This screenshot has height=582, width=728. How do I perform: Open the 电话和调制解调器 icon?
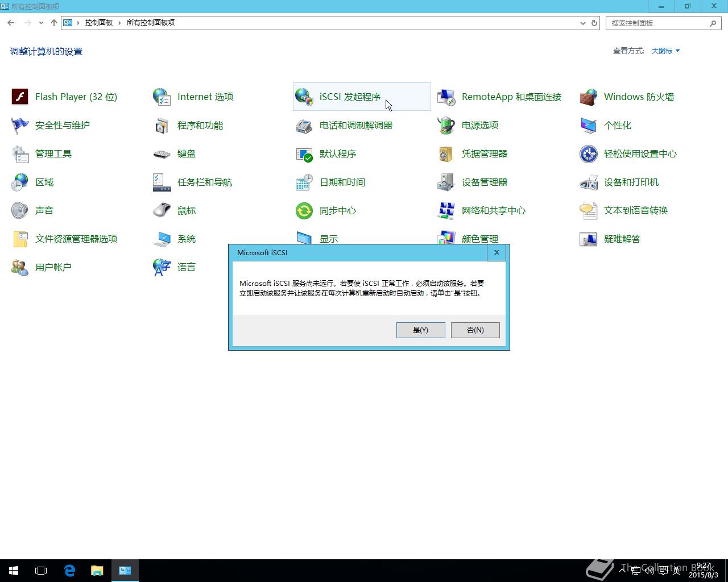tap(304, 125)
